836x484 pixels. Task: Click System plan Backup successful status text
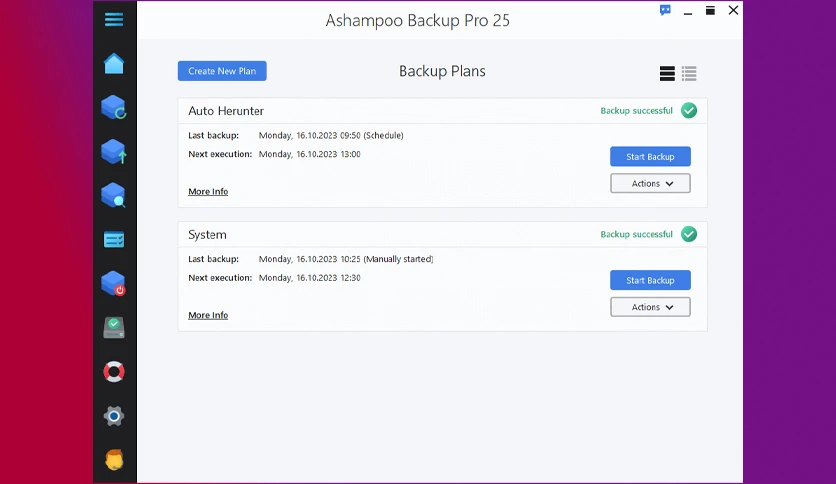pyautogui.click(x=637, y=235)
